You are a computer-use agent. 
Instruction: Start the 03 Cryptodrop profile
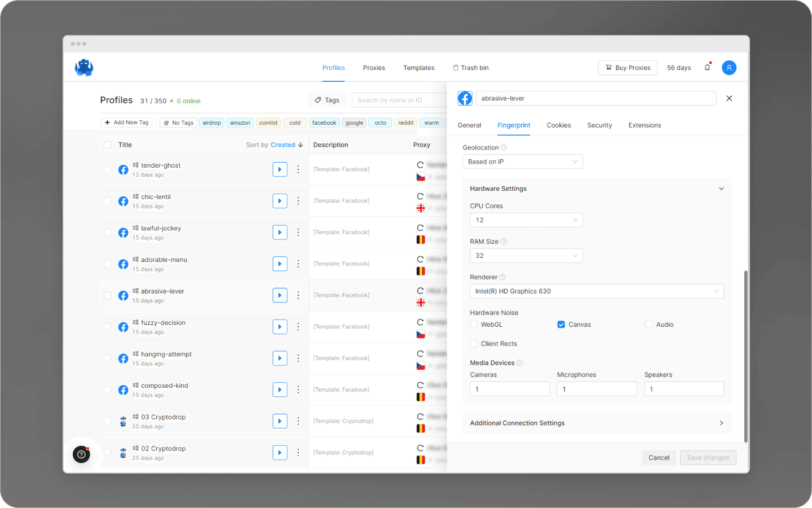coord(280,421)
